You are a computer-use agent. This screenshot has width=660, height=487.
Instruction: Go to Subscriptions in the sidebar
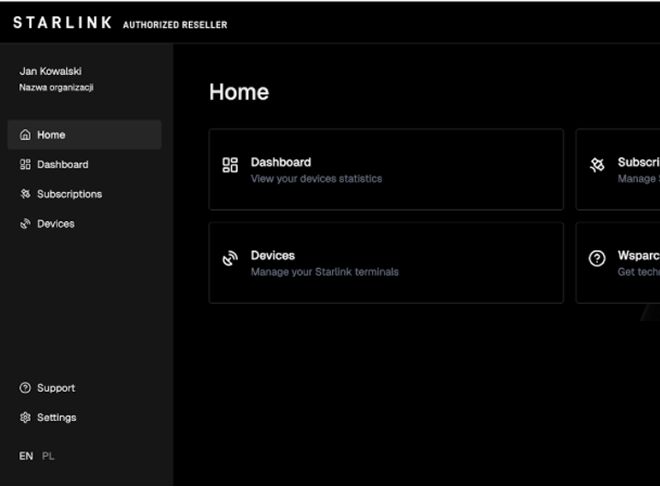[85, 194]
